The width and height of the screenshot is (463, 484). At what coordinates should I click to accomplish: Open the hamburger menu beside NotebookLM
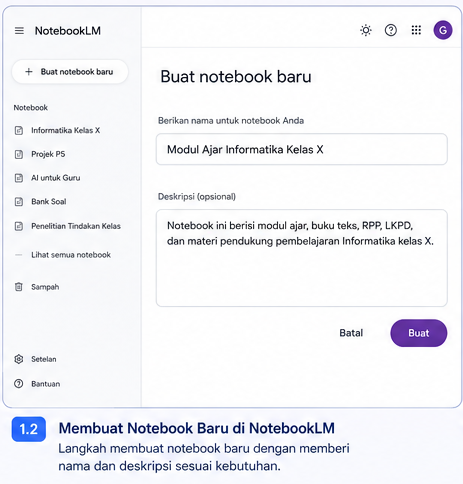click(19, 31)
